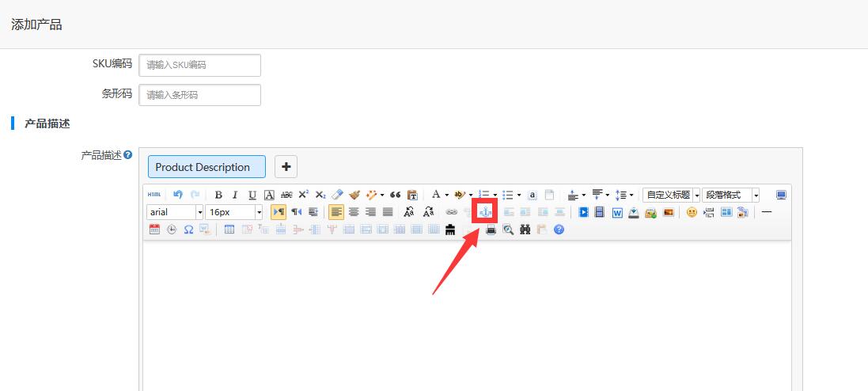The width and height of the screenshot is (868, 391).
Task: Click the help icon beside 产品描述 label
Action: coord(128,155)
